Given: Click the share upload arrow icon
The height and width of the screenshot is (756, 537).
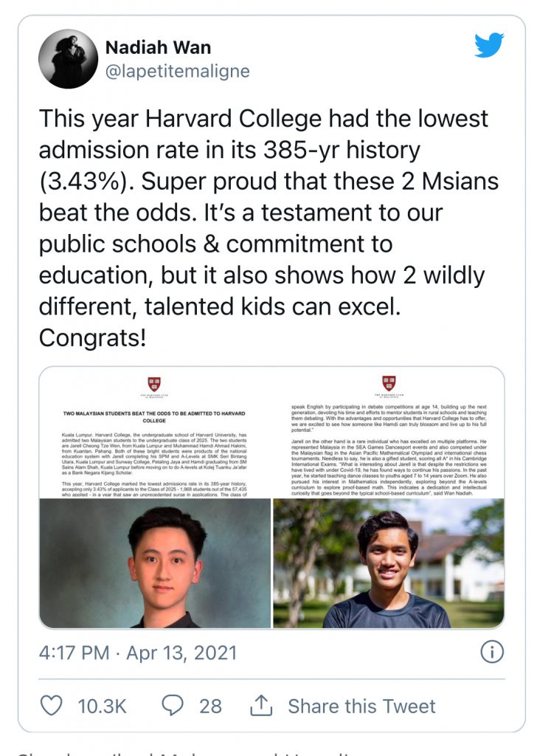Looking at the screenshot, I should pos(262,706).
